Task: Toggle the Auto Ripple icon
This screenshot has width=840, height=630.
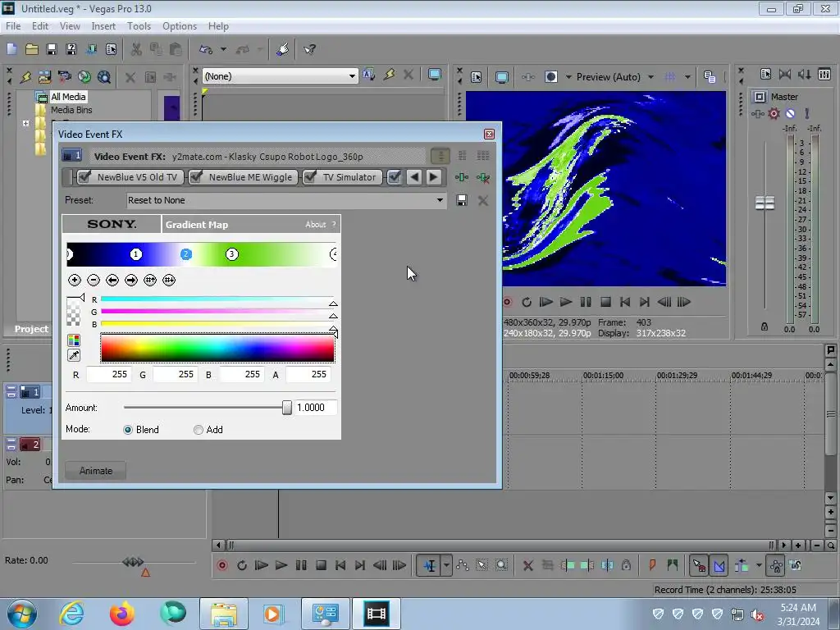Action: (742, 565)
